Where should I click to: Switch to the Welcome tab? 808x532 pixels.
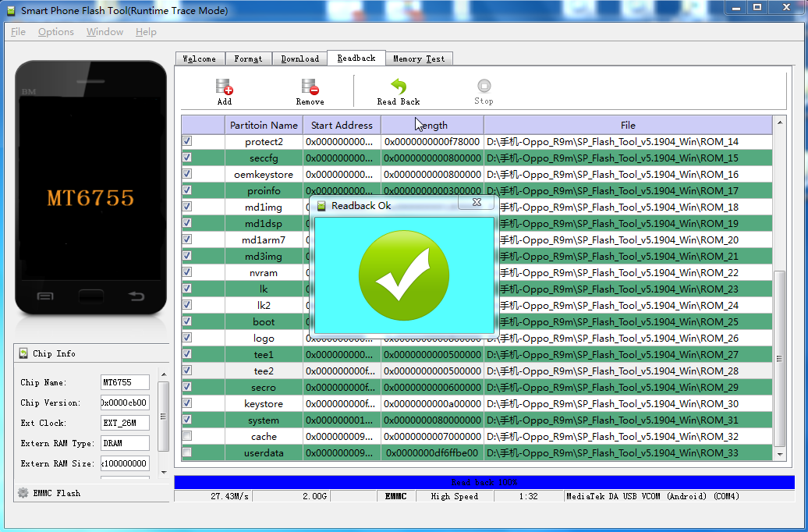pos(200,59)
